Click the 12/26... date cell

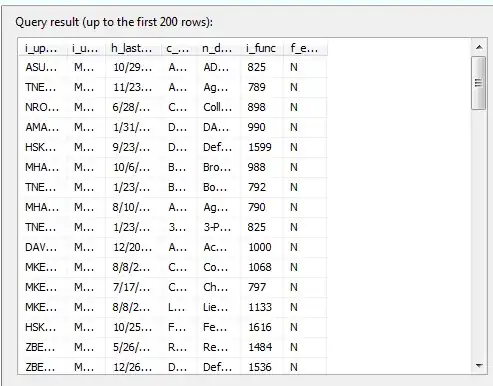[x=133, y=367]
